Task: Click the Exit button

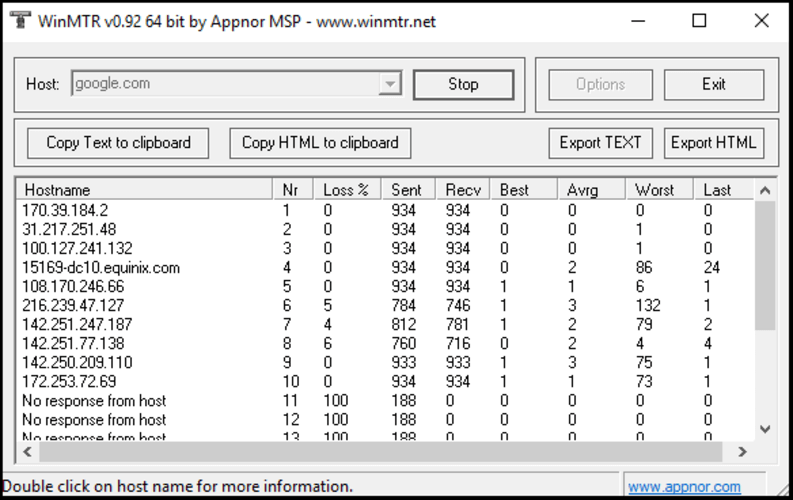Action: 713,85
